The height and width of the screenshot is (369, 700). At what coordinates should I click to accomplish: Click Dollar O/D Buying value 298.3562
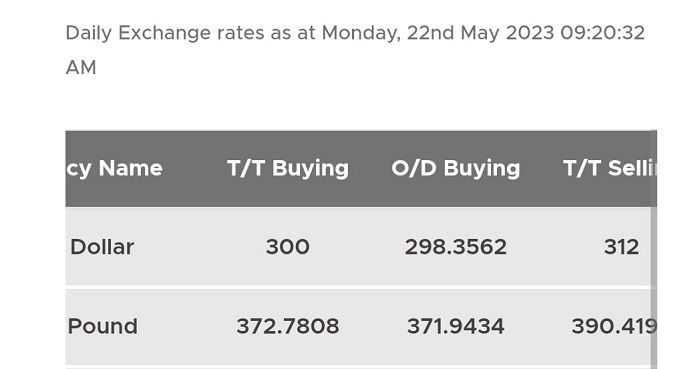coord(456,247)
